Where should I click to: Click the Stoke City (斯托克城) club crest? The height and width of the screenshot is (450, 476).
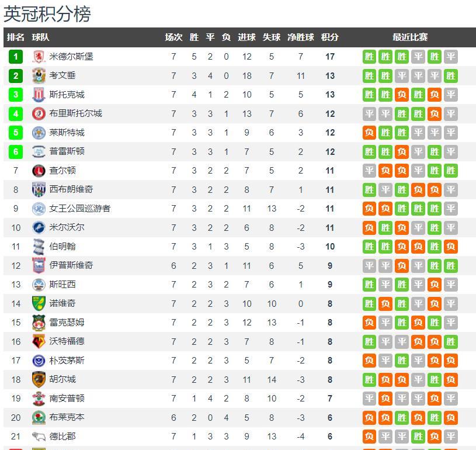(x=39, y=95)
